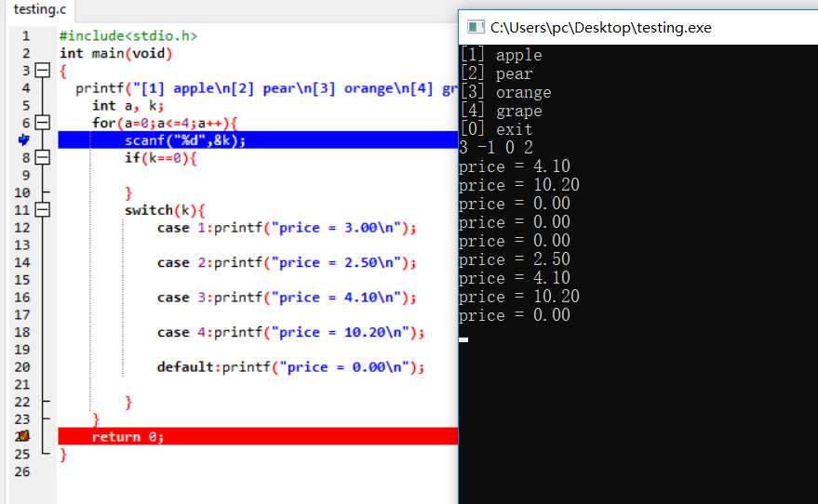Click the current execution arrow in gutter
The height and width of the screenshot is (504, 818).
click(23, 139)
